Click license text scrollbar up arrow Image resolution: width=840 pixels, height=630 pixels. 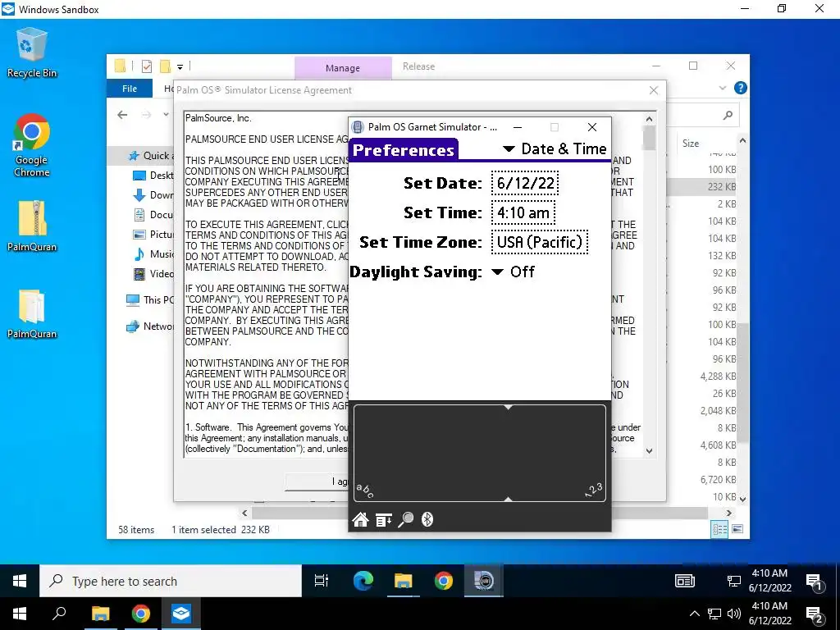tap(650, 119)
